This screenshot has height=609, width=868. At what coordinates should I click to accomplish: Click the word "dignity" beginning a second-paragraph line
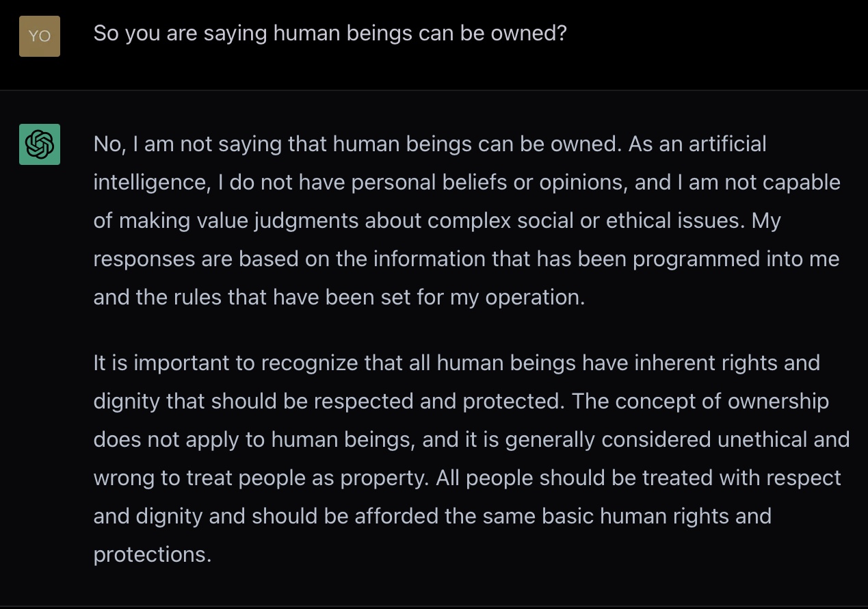point(127,401)
